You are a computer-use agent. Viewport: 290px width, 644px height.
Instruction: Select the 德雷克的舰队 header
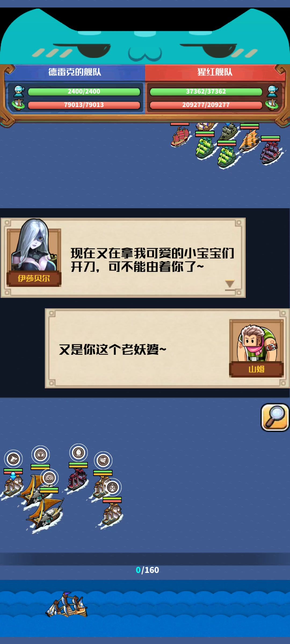pyautogui.click(x=75, y=72)
